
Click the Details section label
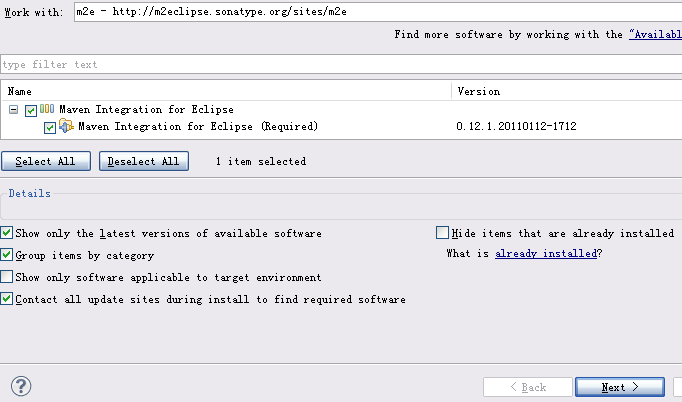pyautogui.click(x=30, y=193)
